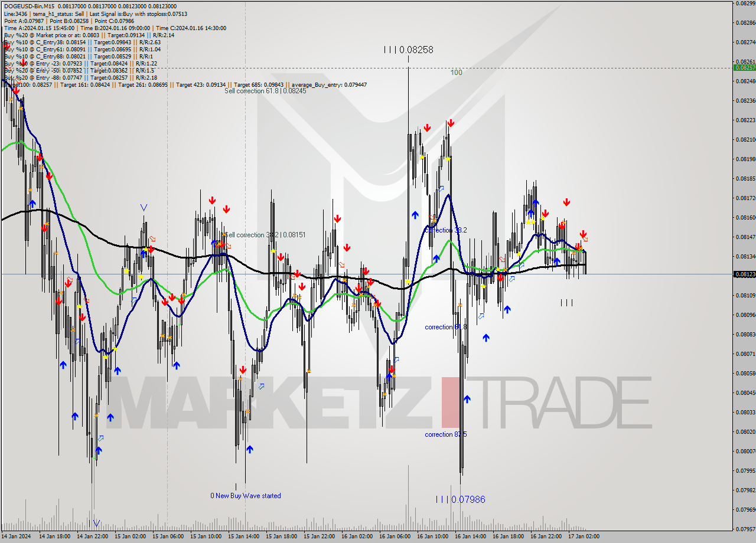
Task: Click 'Sell correction 61.8 | 0.08245' label
Action: point(265,91)
